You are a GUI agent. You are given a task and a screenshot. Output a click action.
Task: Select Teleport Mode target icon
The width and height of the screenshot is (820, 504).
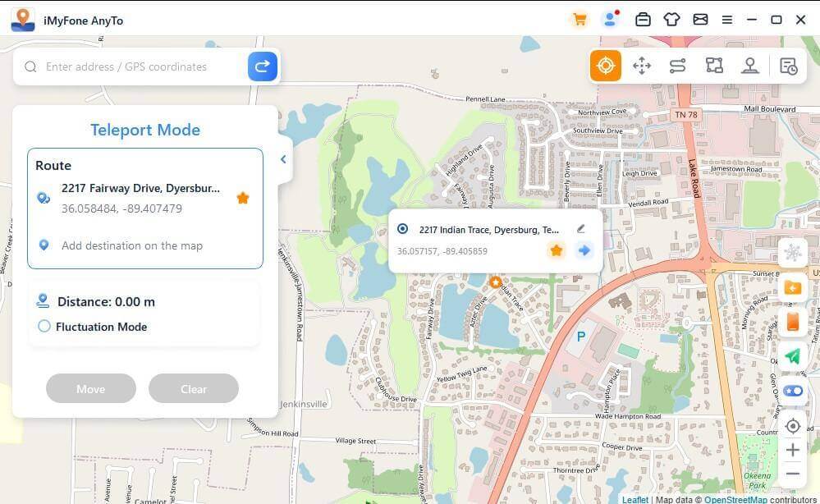(606, 66)
